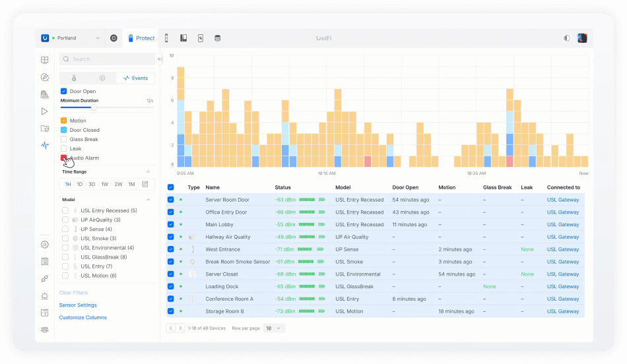Select the Protect application tab
This screenshot has width=627, height=364.
click(x=141, y=38)
